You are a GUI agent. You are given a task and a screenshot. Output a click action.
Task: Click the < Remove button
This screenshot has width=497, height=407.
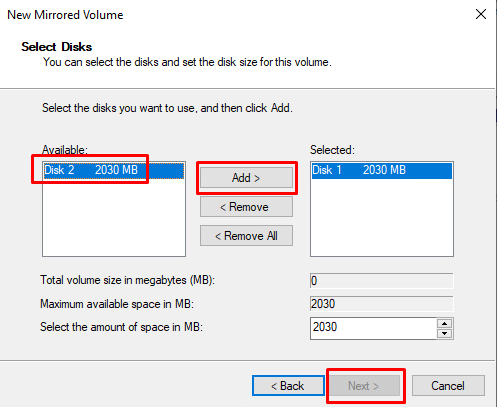pyautogui.click(x=246, y=207)
